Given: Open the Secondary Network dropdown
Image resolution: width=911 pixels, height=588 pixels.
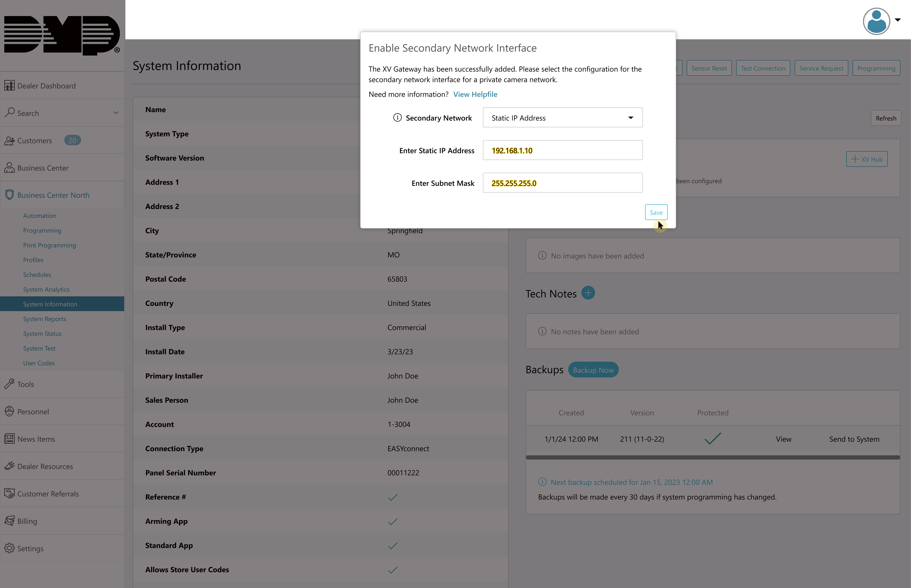Looking at the screenshot, I should [x=563, y=118].
